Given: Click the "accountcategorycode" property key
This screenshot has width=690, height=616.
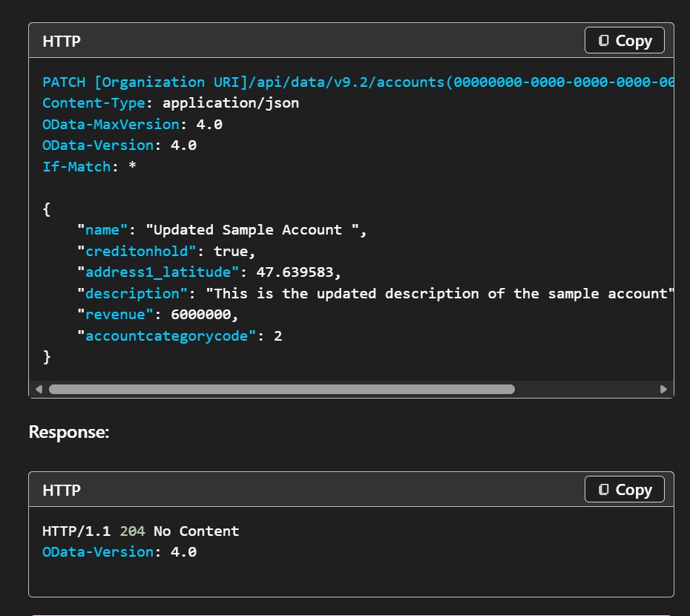Looking at the screenshot, I should tap(167, 336).
